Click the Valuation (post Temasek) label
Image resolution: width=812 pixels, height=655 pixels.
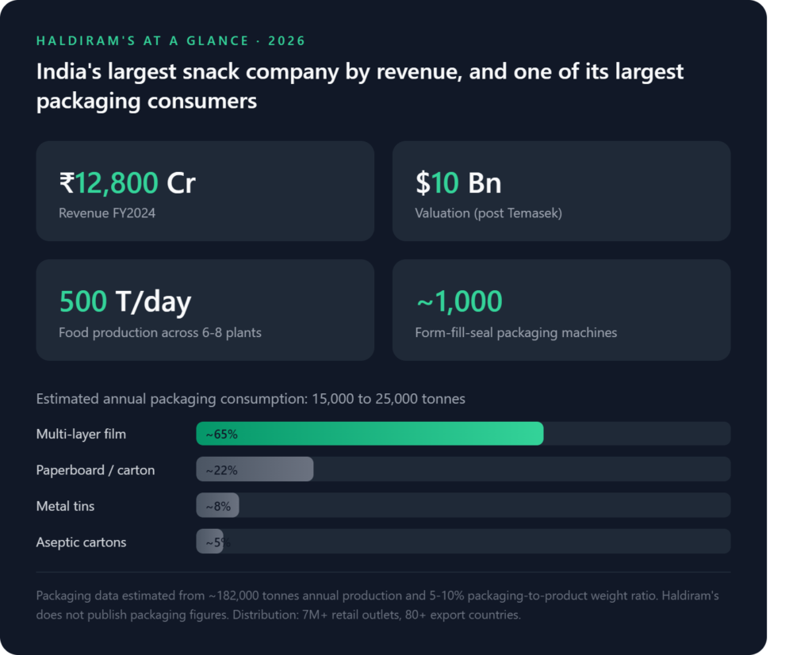pos(488,213)
